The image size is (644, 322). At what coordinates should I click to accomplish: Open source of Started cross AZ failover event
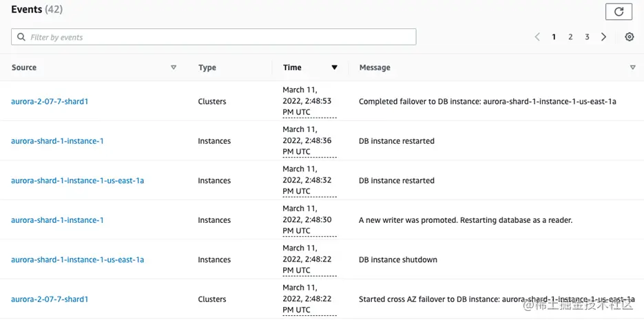point(50,299)
